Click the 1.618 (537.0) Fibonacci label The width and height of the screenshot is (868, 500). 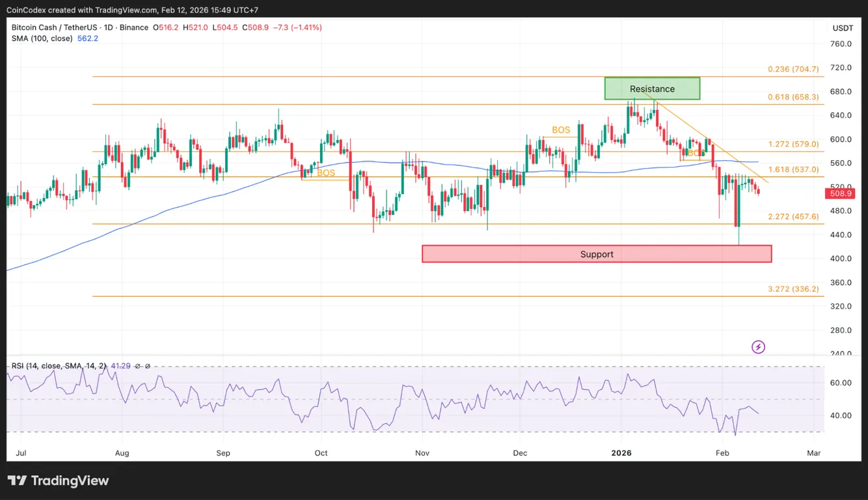coord(793,169)
